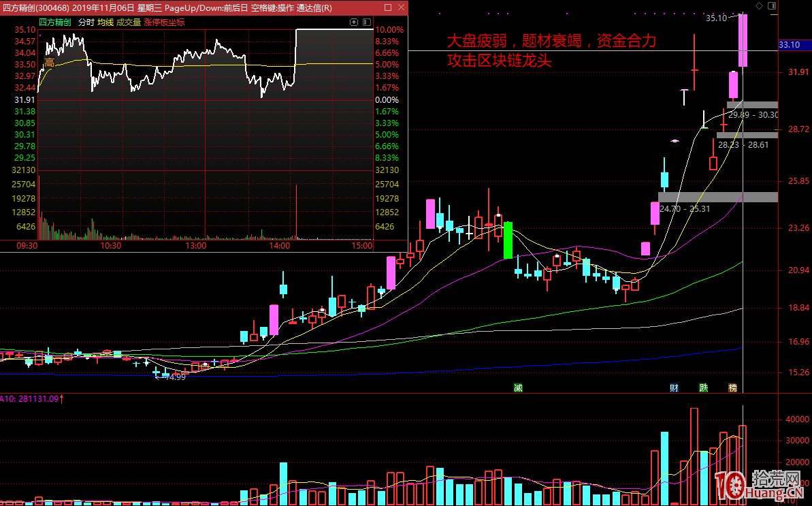Click the 15:00 time label
The height and width of the screenshot is (506, 812).
pos(362,245)
